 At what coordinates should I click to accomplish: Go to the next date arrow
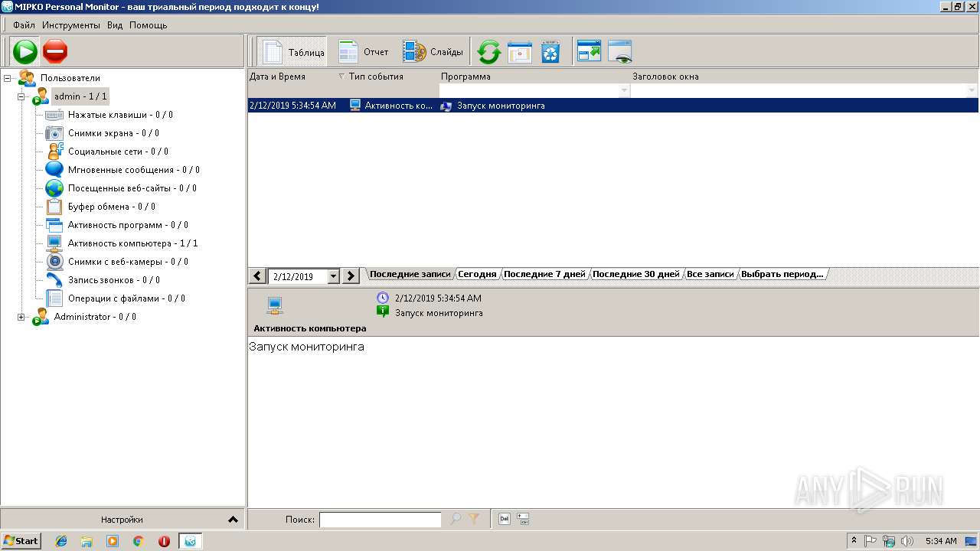(x=351, y=276)
